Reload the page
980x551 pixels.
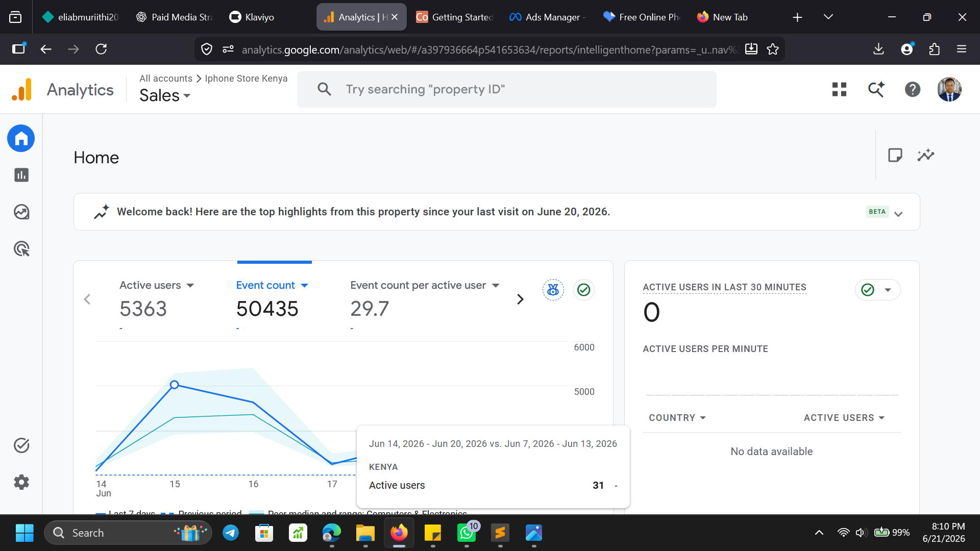point(101,49)
